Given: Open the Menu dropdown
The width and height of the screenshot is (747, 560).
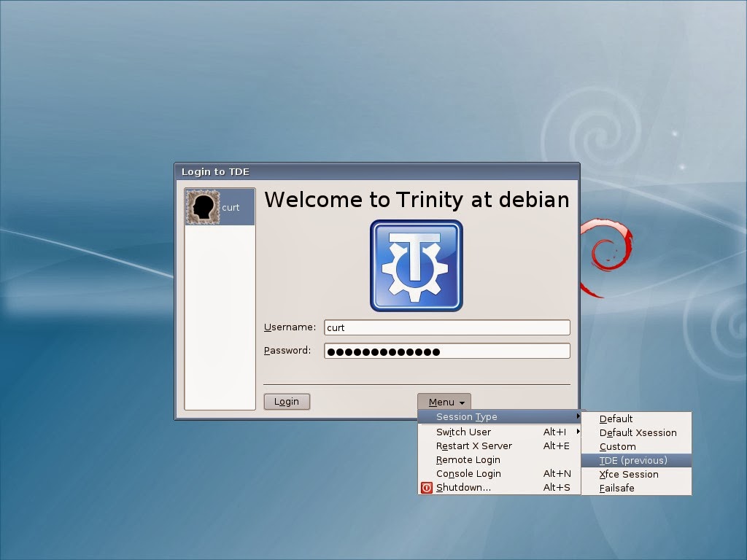Looking at the screenshot, I should click(x=444, y=402).
